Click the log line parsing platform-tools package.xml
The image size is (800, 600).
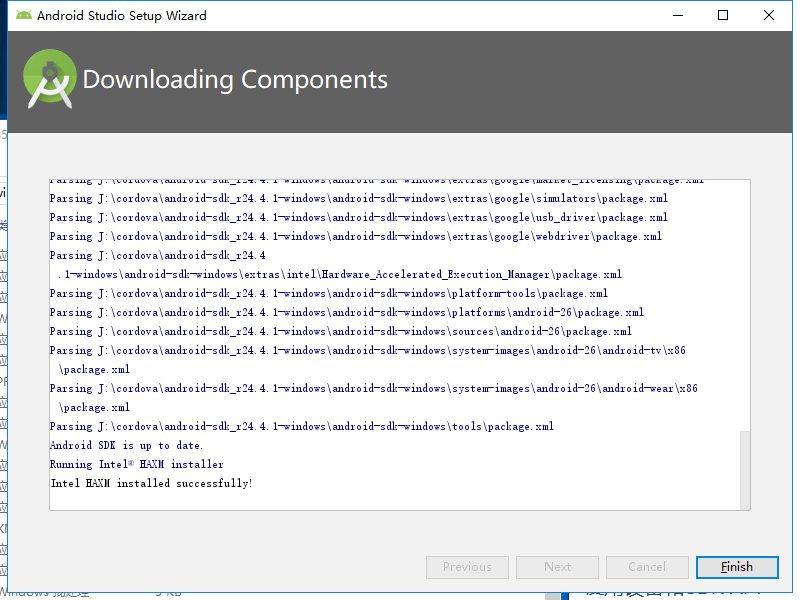[329, 293]
